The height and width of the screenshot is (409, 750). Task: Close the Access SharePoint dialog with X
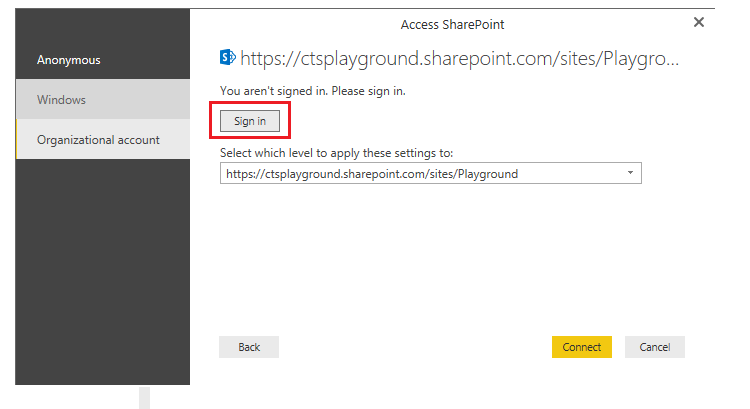pos(699,22)
